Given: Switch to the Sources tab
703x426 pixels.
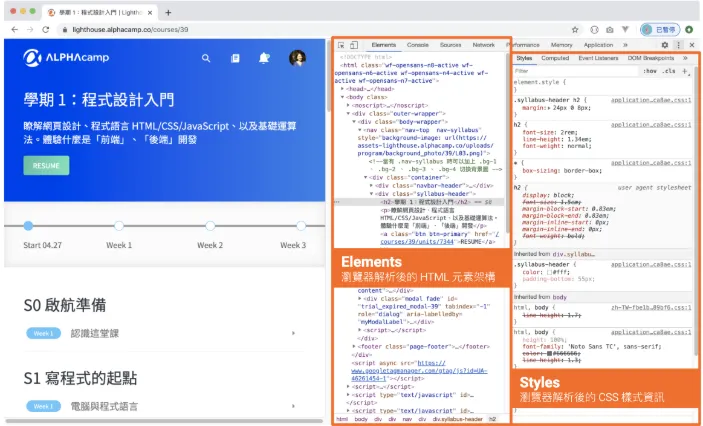Looking at the screenshot, I should [x=450, y=45].
